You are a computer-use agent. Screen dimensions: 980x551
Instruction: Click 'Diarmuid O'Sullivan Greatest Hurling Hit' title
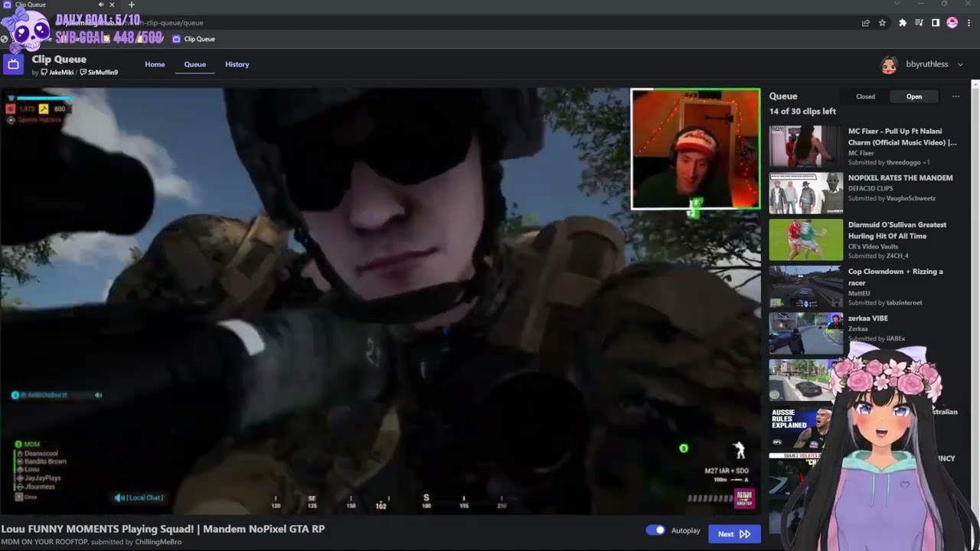point(897,230)
